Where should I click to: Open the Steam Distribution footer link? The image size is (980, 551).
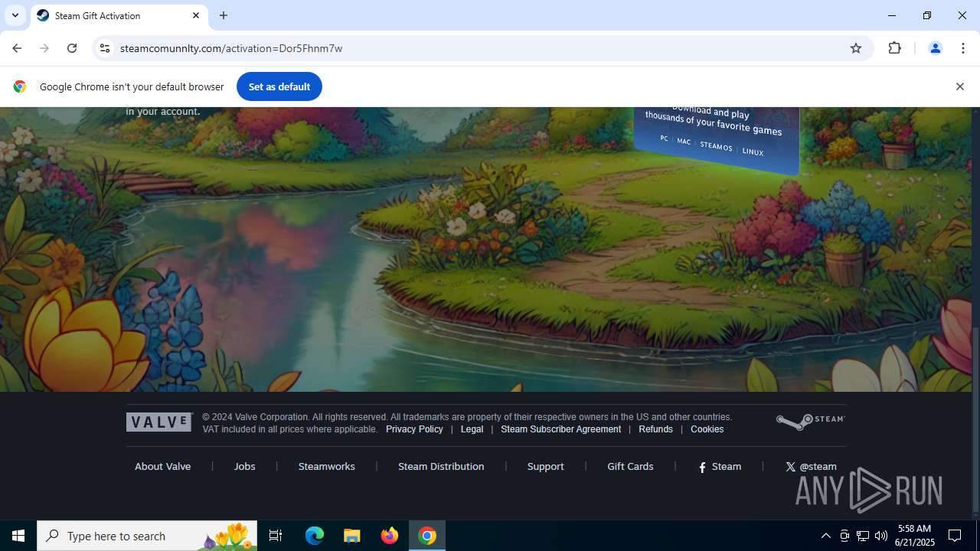click(x=441, y=466)
